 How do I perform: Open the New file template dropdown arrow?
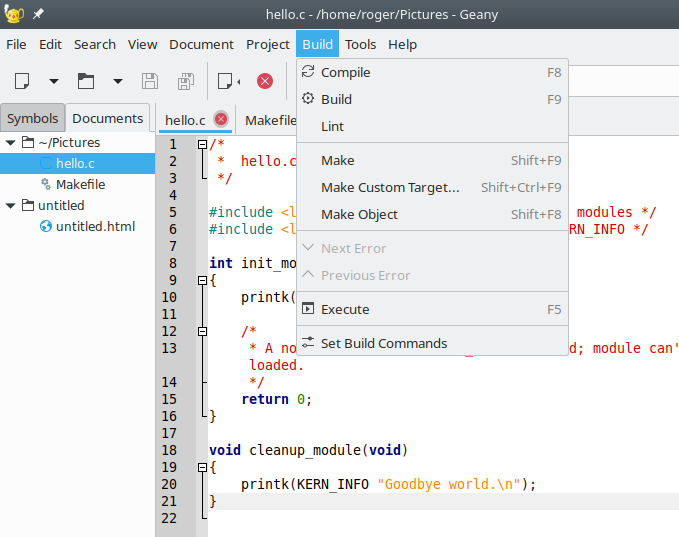[x=54, y=81]
